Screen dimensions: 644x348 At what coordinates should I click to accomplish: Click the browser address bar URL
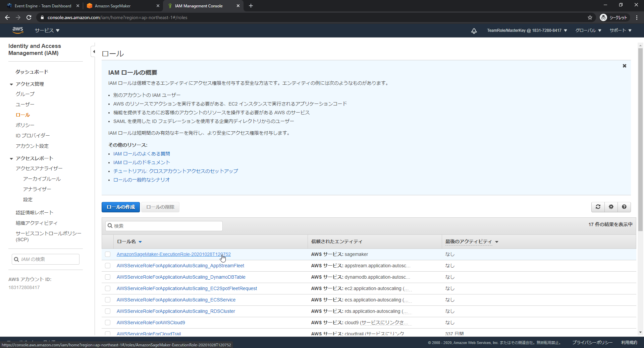coord(117,17)
